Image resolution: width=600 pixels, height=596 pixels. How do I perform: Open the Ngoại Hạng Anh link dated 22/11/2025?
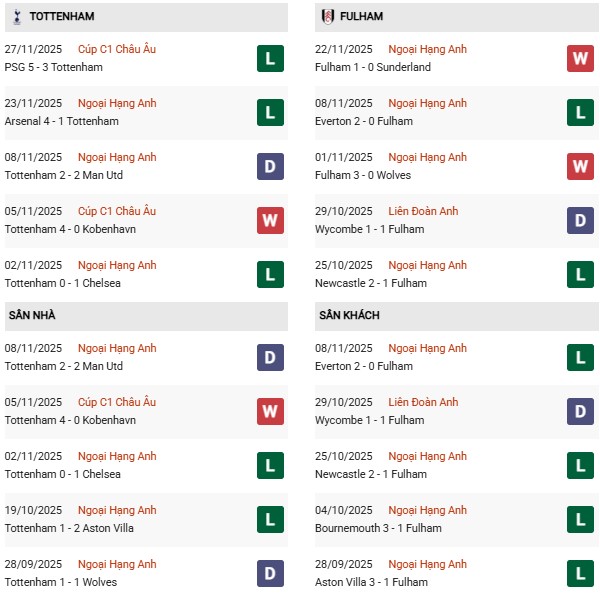pos(427,49)
